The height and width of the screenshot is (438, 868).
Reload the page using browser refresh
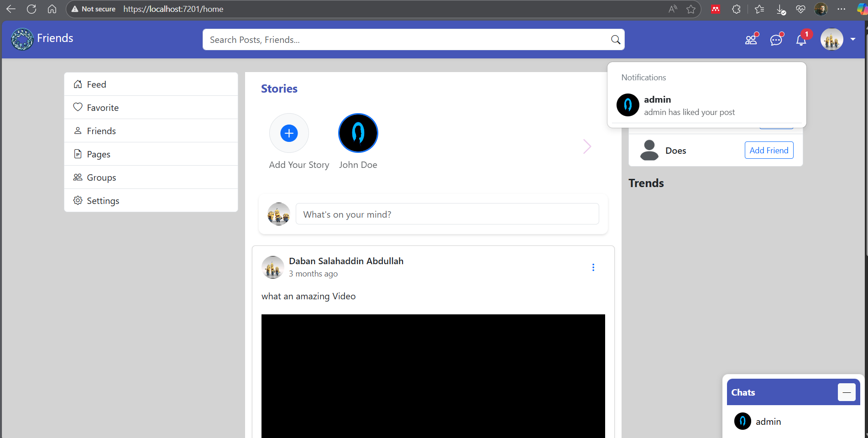tap(31, 9)
